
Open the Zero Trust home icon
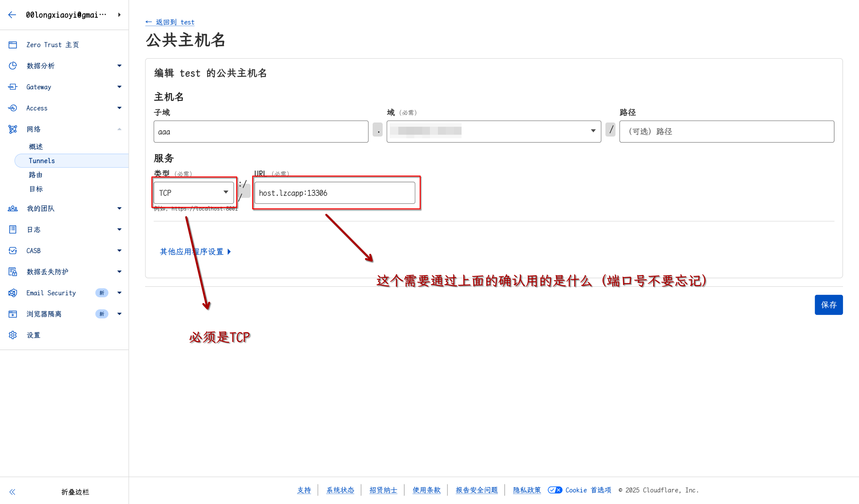click(13, 45)
